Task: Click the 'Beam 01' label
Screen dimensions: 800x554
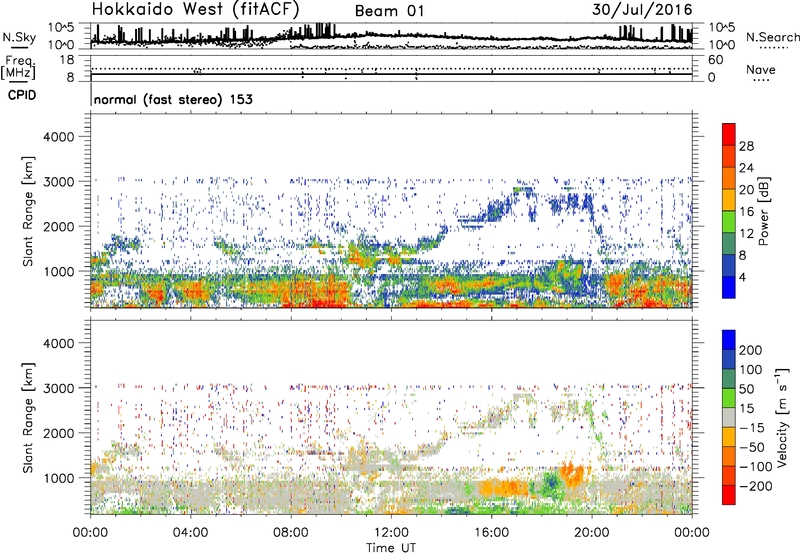Action: coord(389,11)
